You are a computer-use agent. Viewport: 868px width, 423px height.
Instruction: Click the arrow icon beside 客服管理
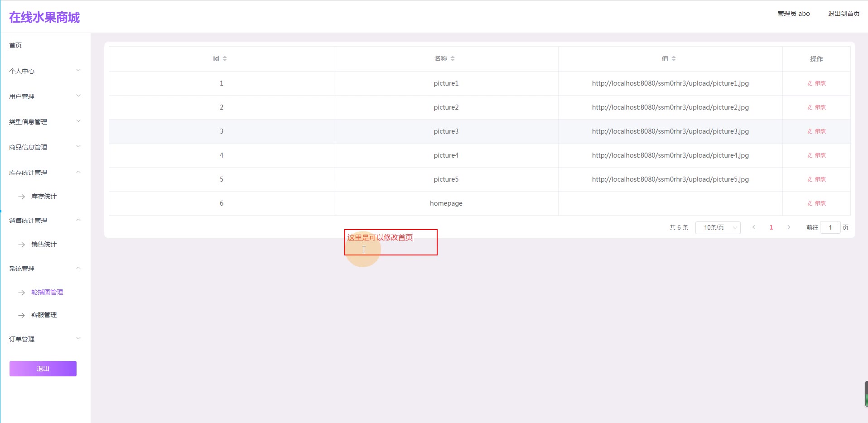click(x=21, y=315)
